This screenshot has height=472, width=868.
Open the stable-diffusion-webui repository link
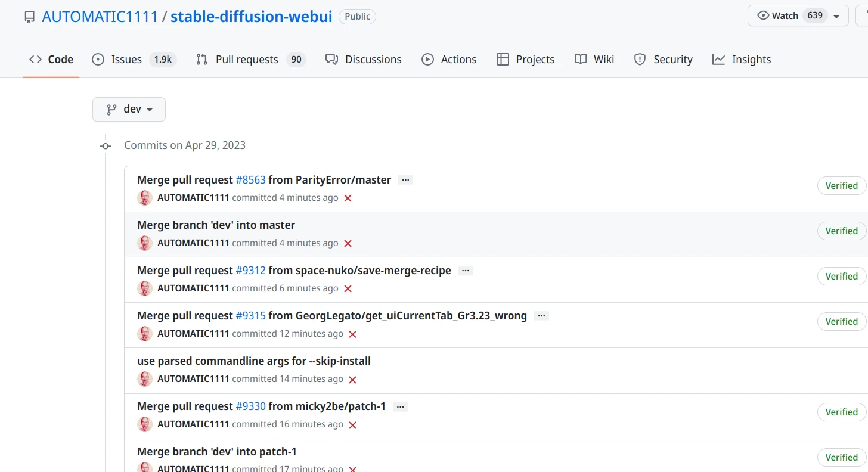pyautogui.click(x=251, y=17)
